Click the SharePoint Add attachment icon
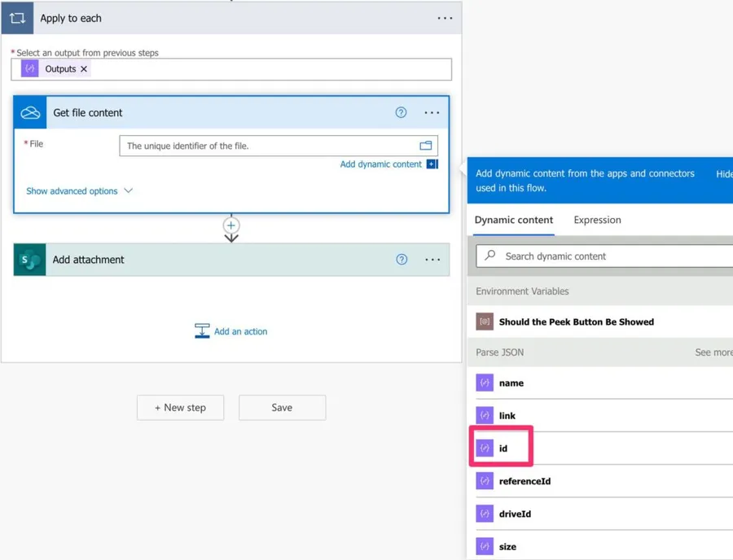 click(x=30, y=260)
